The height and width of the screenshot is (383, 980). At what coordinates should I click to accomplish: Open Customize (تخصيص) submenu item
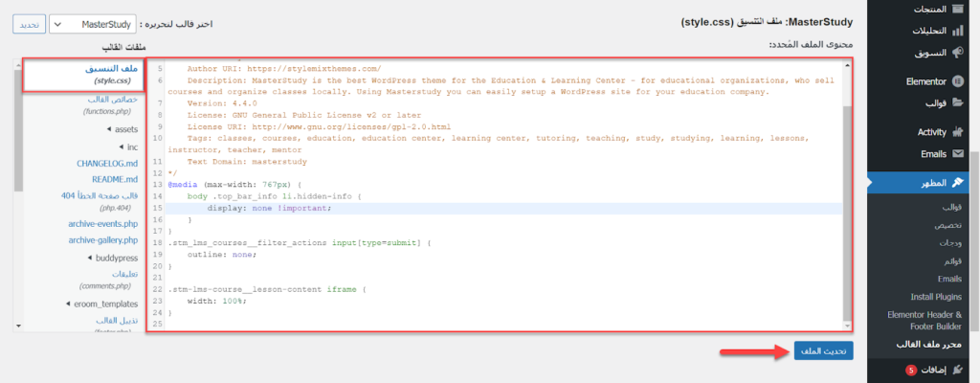pyautogui.click(x=948, y=225)
